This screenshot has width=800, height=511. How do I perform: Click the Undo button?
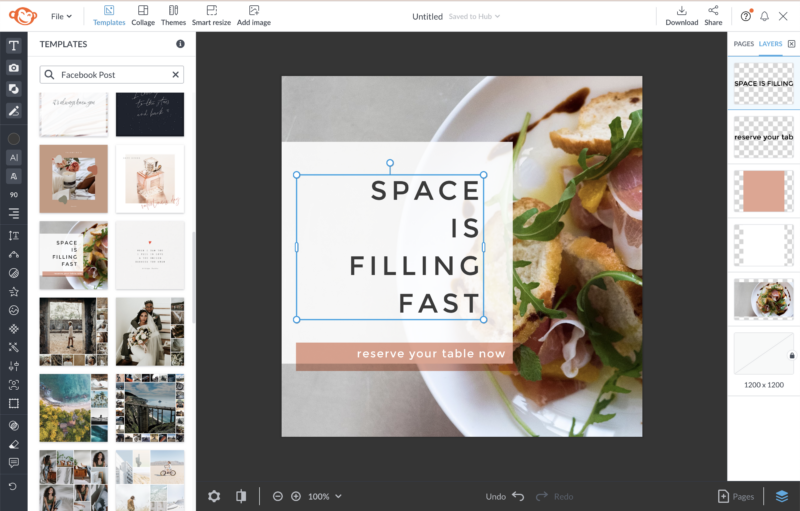pyautogui.click(x=505, y=496)
